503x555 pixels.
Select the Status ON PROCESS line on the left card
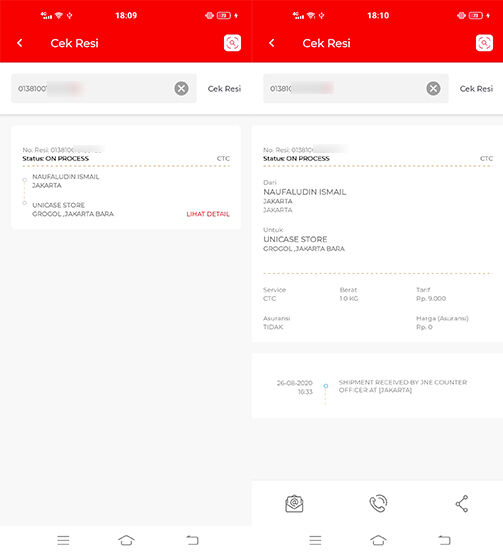point(56,159)
